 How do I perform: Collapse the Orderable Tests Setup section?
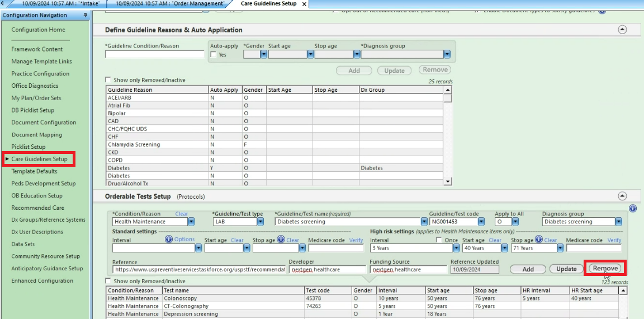[x=623, y=196]
